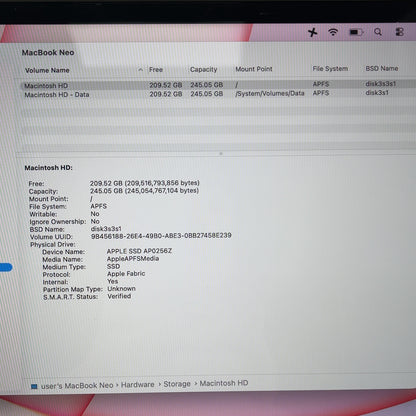This screenshot has width=416, height=416.
Task: Go to Hardware in path bar
Action: coord(137,385)
